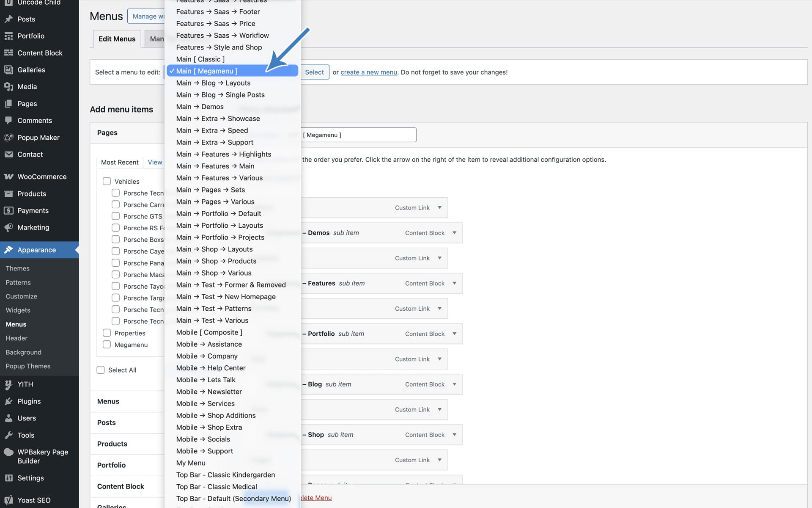Enable the Megamenu page checkbox
812x508 pixels.
107,345
